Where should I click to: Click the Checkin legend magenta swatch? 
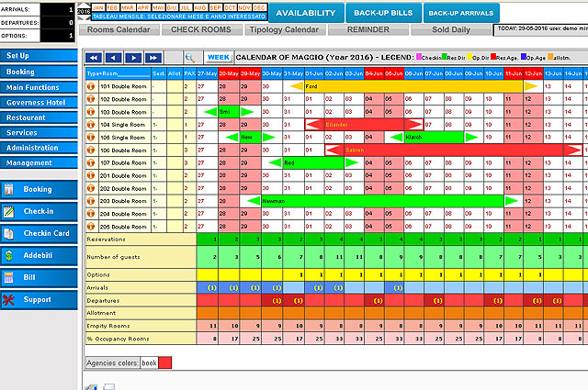pos(419,57)
